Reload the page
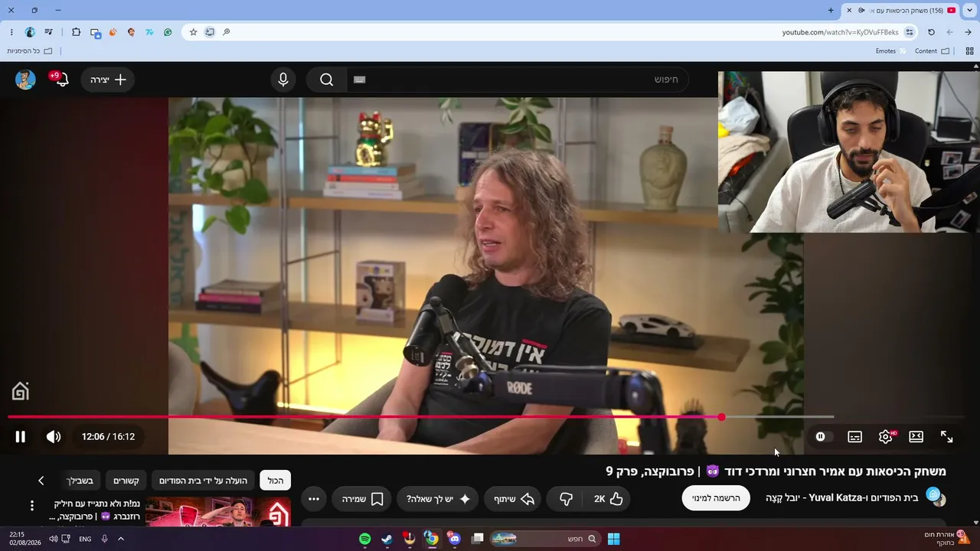This screenshot has height=551, width=980. click(x=931, y=32)
